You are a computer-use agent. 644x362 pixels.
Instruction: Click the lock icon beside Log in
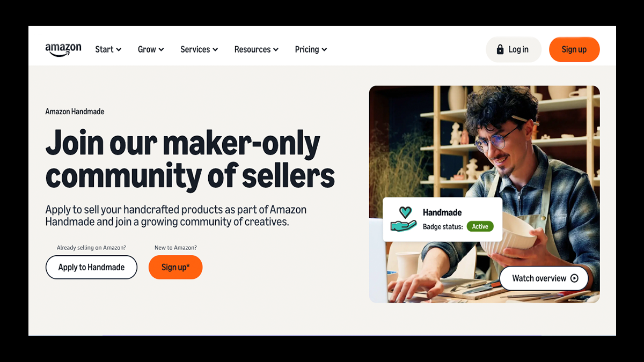500,49
